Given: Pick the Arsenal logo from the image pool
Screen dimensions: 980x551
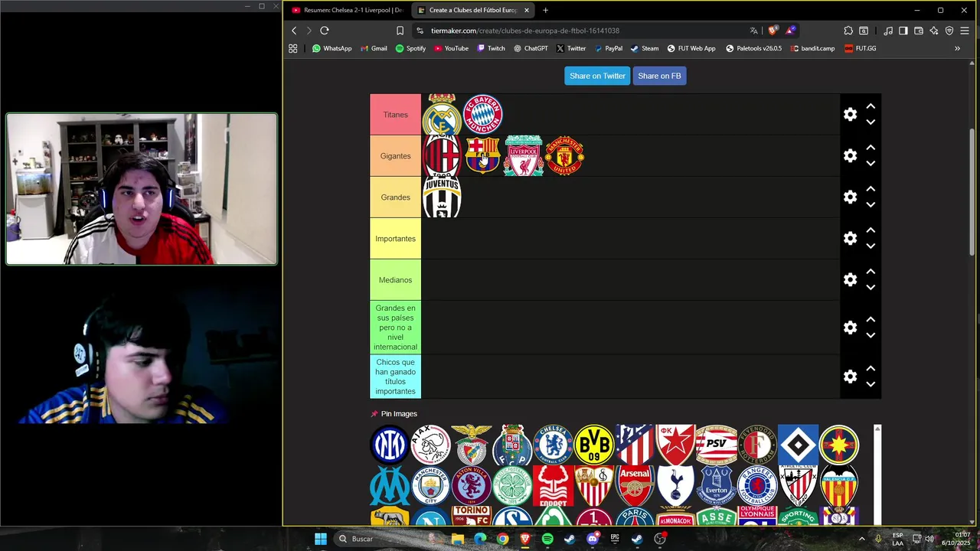Looking at the screenshot, I should (635, 485).
